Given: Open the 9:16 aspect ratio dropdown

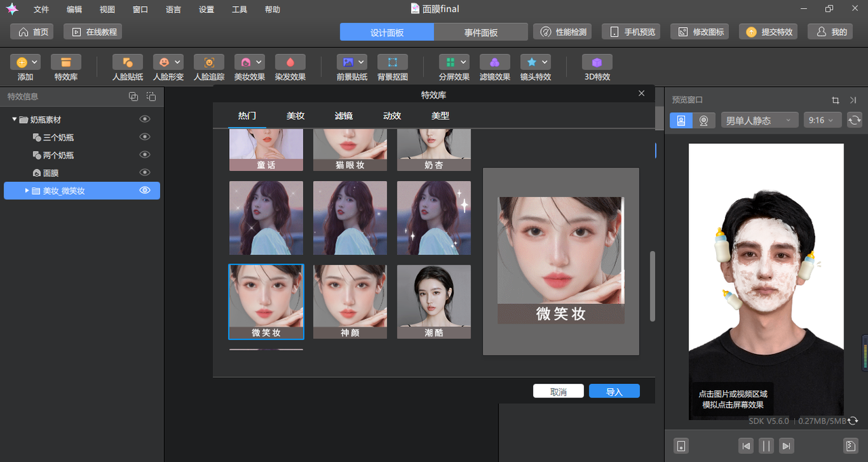Looking at the screenshot, I should click(x=823, y=120).
